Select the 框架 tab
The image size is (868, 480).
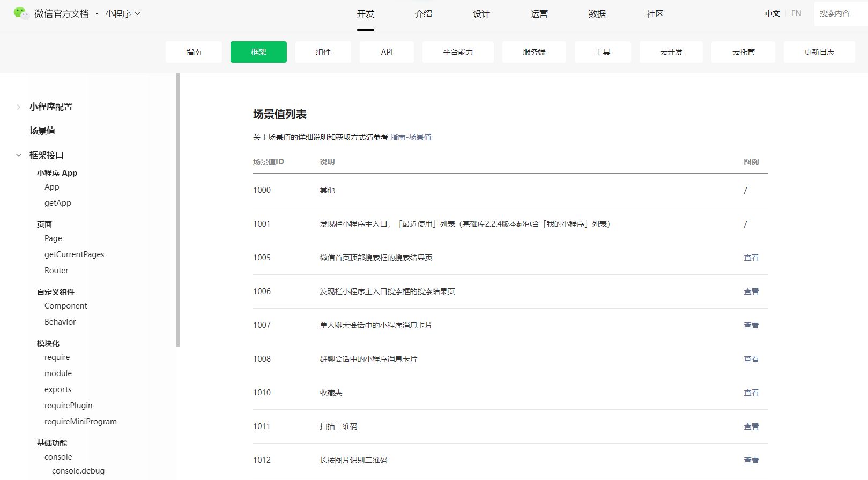pos(258,52)
